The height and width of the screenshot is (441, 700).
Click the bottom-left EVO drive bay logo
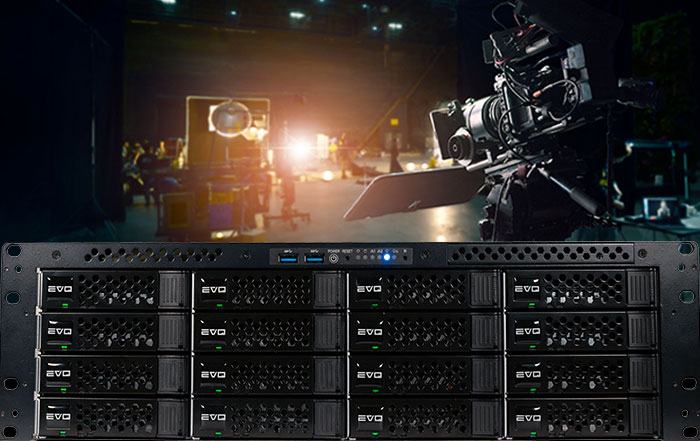coord(58,416)
